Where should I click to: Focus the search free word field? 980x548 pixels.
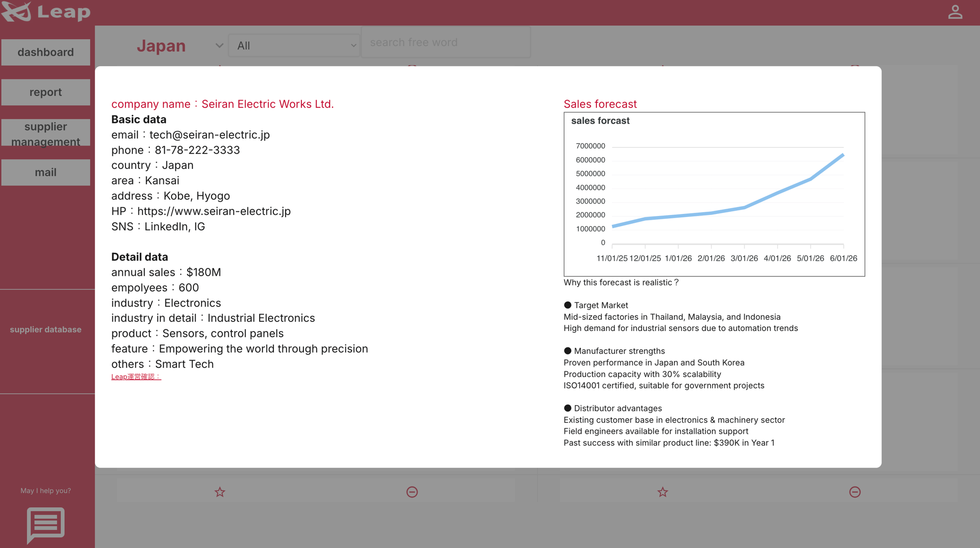point(446,43)
